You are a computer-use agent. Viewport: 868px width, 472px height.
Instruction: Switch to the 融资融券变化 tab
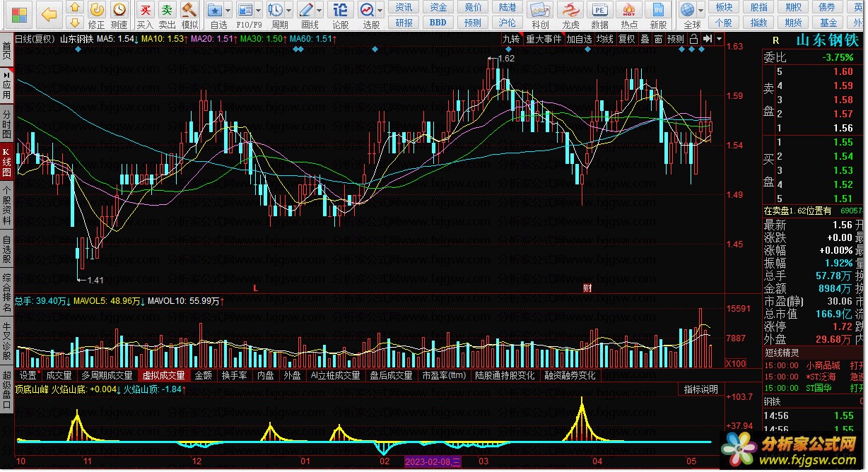click(x=570, y=375)
